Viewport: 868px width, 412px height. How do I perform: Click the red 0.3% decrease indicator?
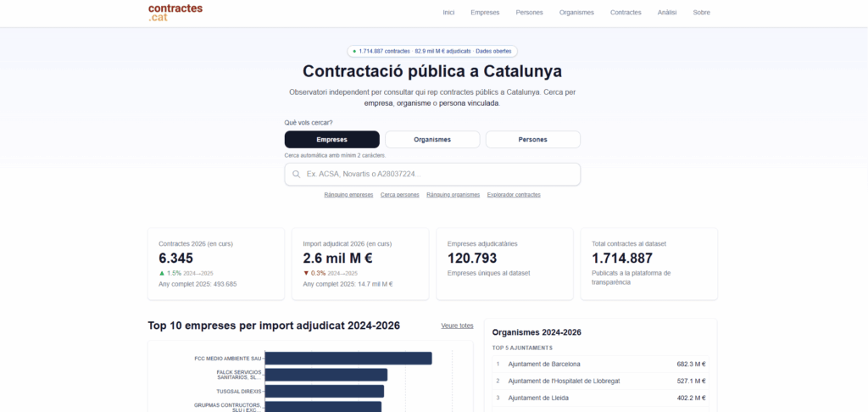pos(314,273)
